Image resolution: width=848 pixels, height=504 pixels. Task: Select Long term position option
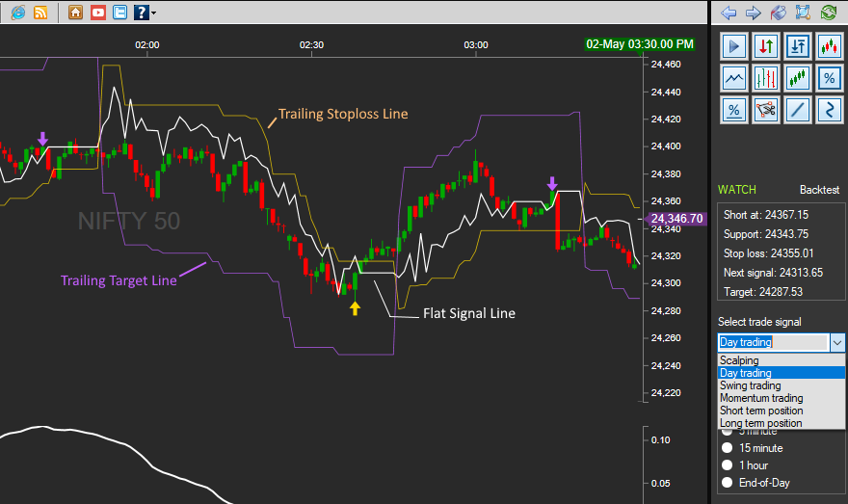760,423
